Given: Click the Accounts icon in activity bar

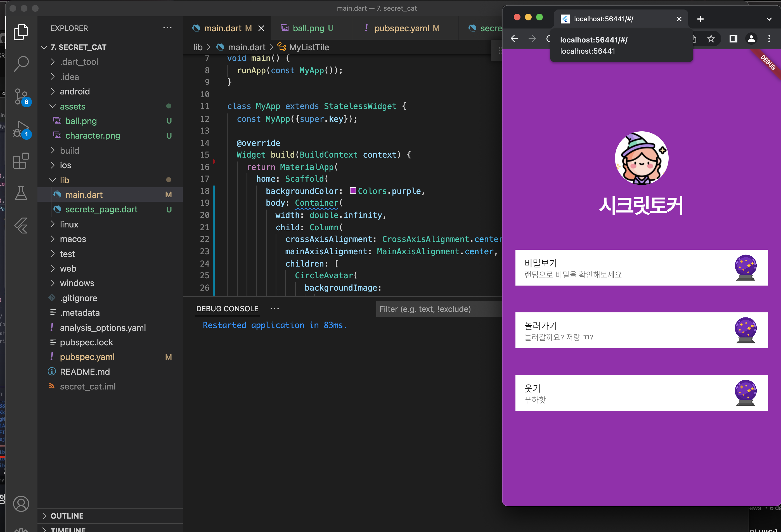Looking at the screenshot, I should pos(21,503).
